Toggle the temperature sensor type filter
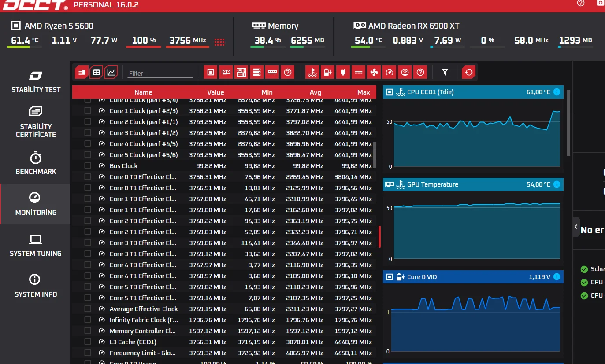This screenshot has height=364, width=605. click(312, 72)
